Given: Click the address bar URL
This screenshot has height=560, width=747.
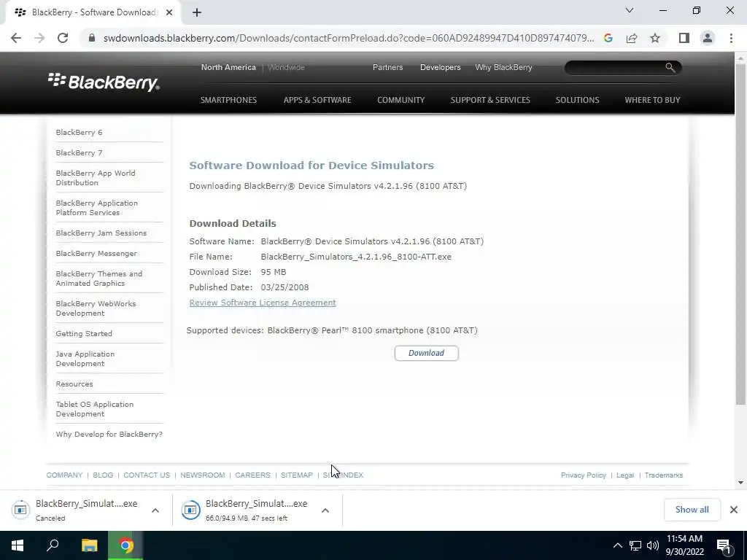Looking at the screenshot, I should click(x=349, y=38).
